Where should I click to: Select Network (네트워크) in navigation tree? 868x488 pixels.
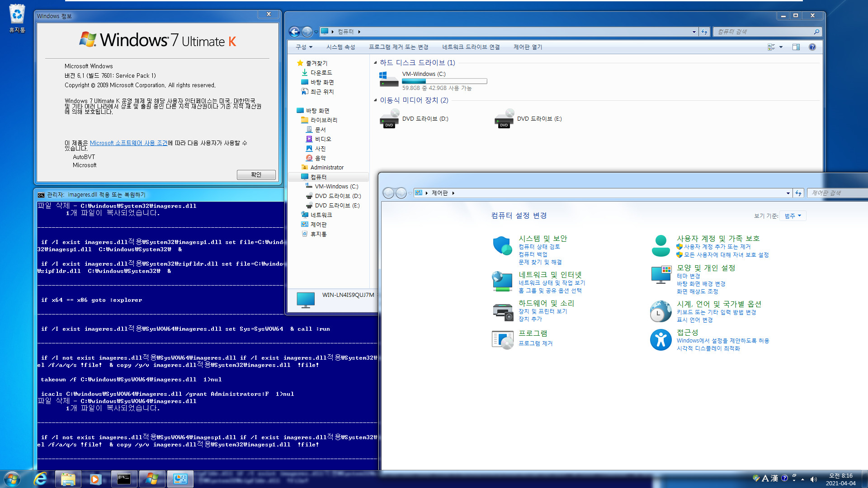point(316,215)
